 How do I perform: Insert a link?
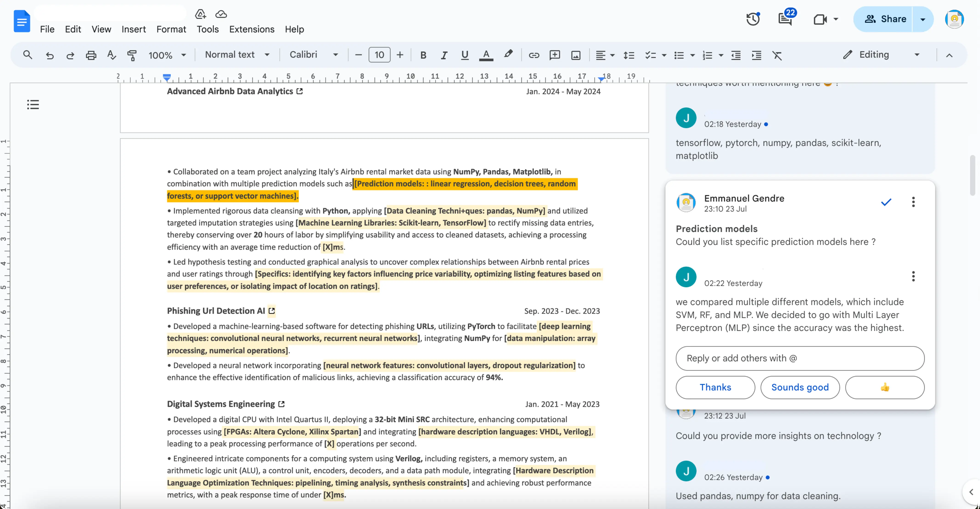click(x=534, y=56)
